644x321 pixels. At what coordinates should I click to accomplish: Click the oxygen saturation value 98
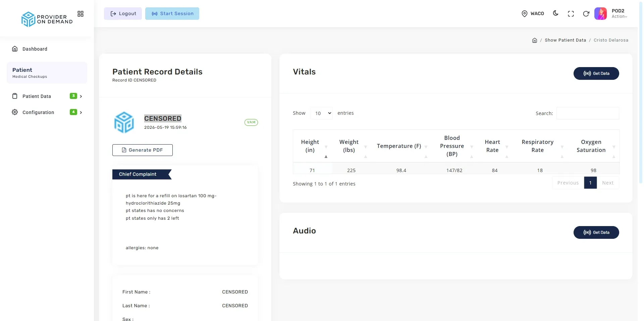pyautogui.click(x=594, y=170)
